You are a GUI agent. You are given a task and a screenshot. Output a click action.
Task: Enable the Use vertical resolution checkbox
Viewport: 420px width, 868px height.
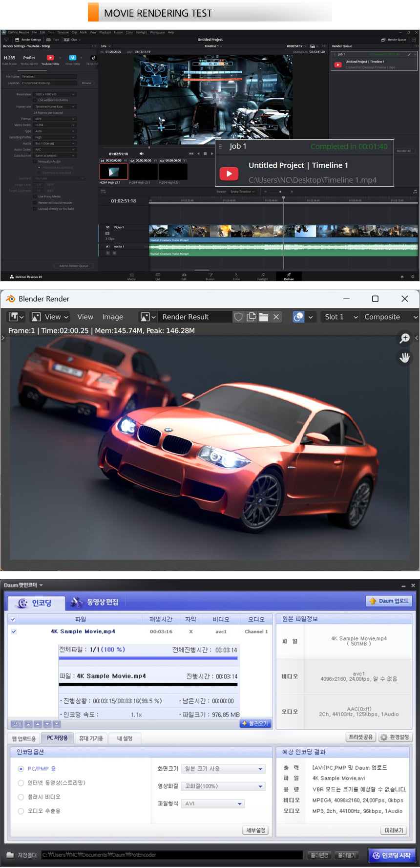click(x=35, y=100)
